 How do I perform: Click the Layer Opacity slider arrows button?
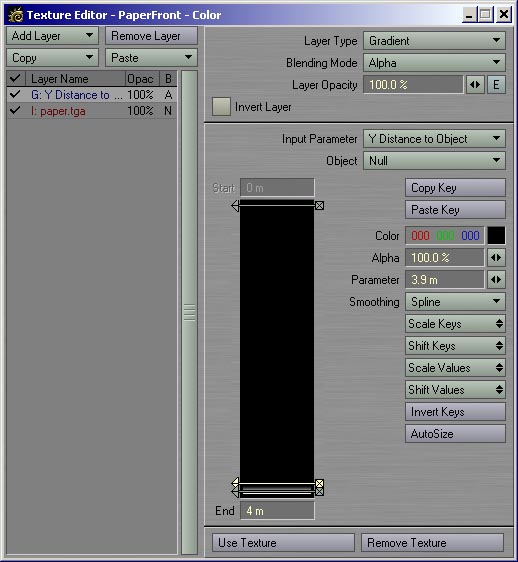click(x=475, y=85)
